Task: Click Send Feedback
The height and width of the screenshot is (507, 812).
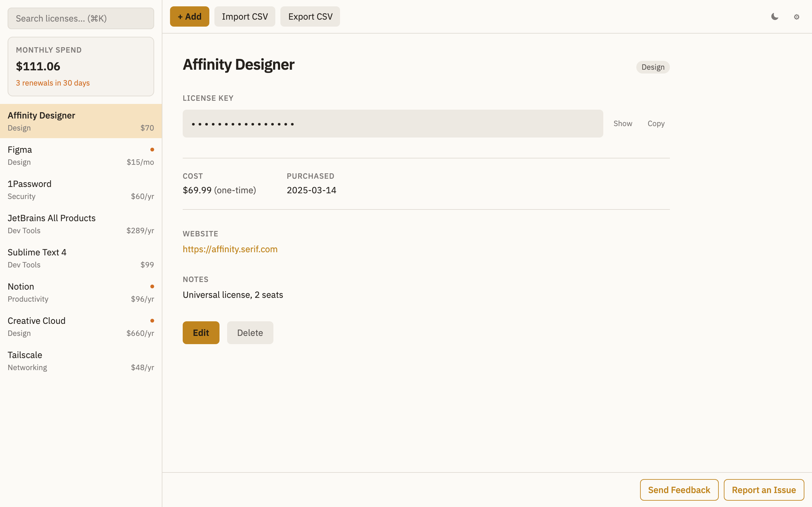Action: click(x=679, y=490)
